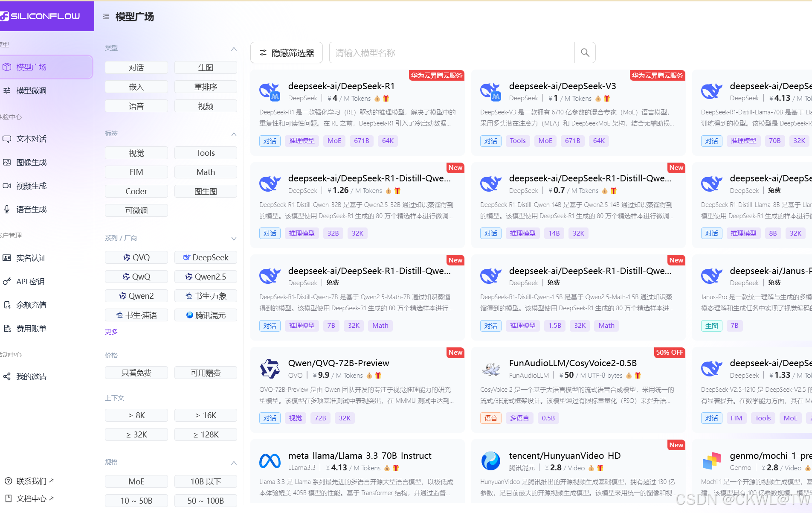812x513 pixels.
Task: Click the 多语言 tag on CosyVoice2
Action: [x=519, y=418]
